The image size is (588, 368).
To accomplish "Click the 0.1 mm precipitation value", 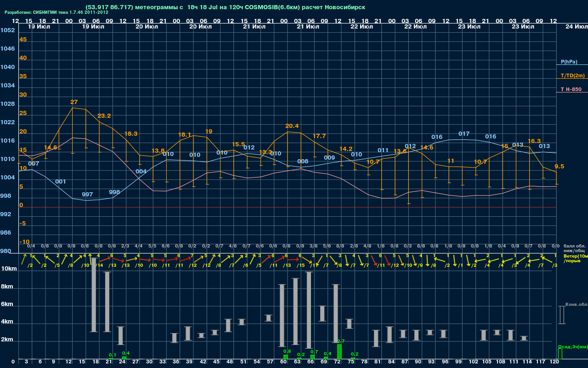I will (112, 355).
